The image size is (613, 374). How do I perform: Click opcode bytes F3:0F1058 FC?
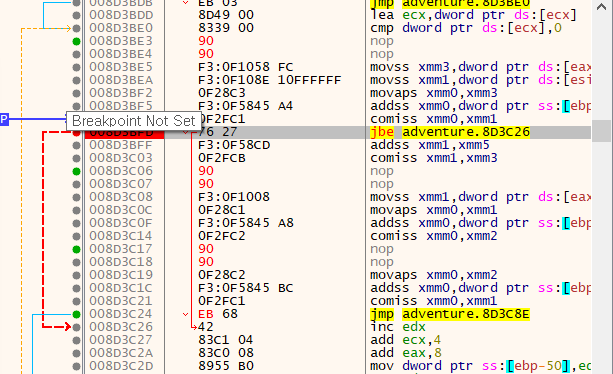(x=246, y=67)
